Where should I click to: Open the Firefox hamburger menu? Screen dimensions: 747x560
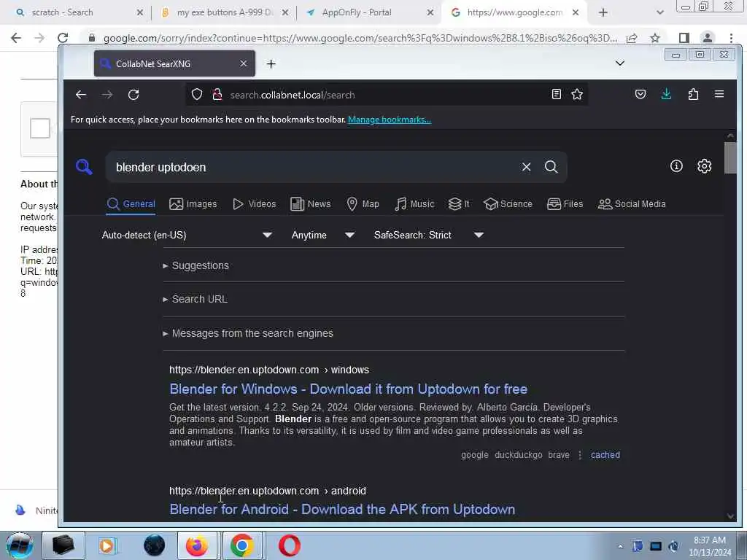(719, 94)
